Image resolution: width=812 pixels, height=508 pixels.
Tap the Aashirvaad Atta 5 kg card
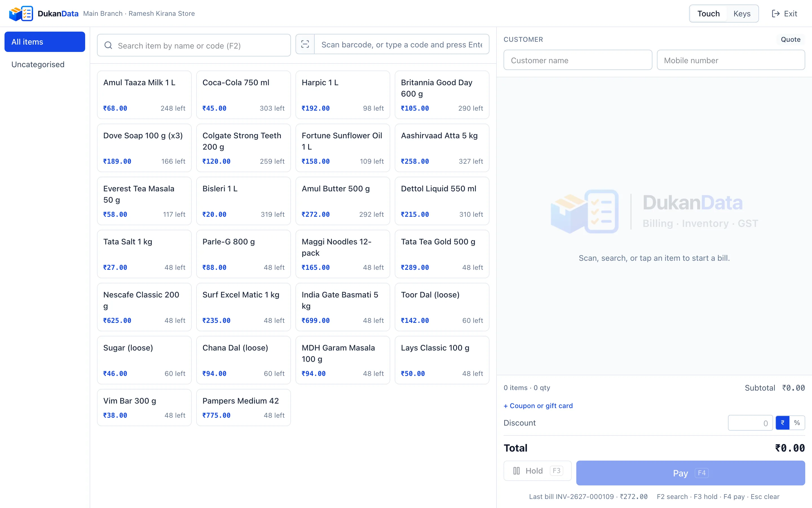[442, 148]
